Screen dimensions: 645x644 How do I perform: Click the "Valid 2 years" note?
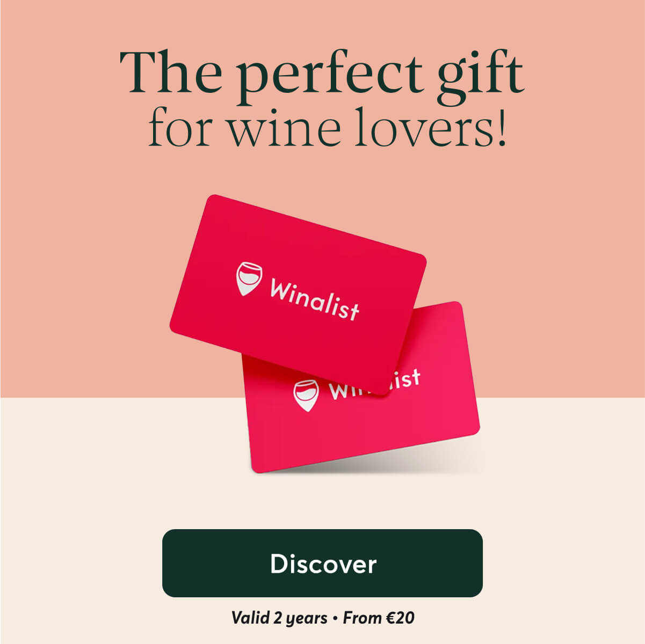(x=279, y=618)
